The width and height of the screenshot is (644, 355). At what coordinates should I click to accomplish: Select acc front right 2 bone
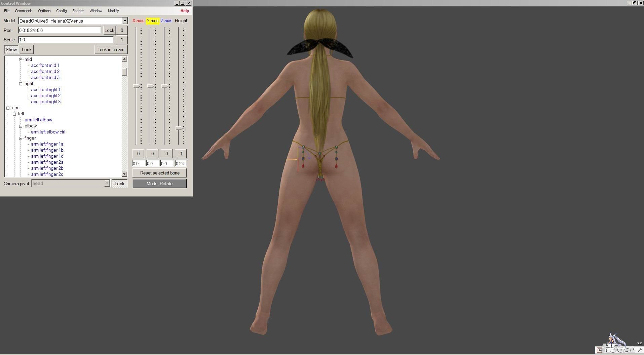(46, 96)
